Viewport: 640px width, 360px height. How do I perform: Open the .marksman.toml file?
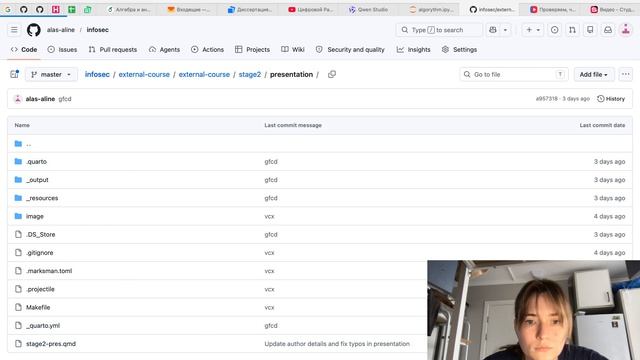(x=49, y=271)
